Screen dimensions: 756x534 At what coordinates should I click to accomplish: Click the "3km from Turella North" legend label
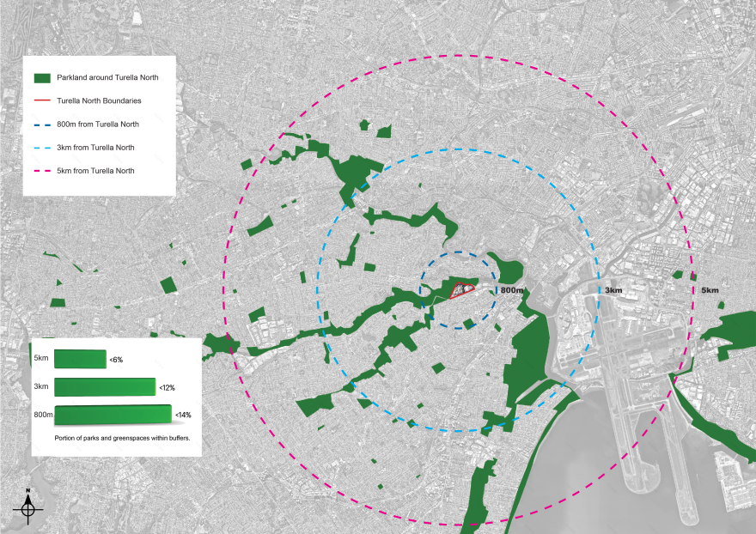[95, 148]
